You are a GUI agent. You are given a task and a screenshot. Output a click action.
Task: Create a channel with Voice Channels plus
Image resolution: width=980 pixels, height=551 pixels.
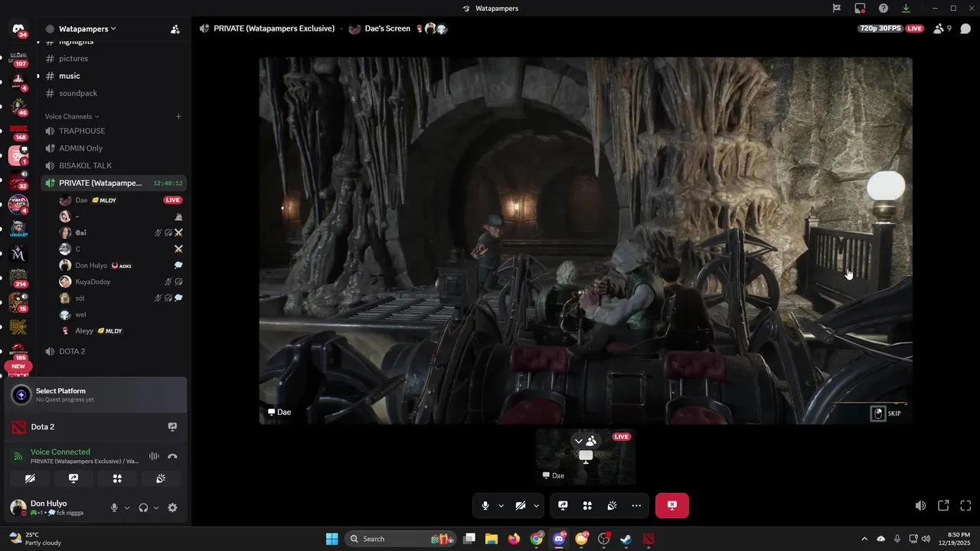[178, 116]
